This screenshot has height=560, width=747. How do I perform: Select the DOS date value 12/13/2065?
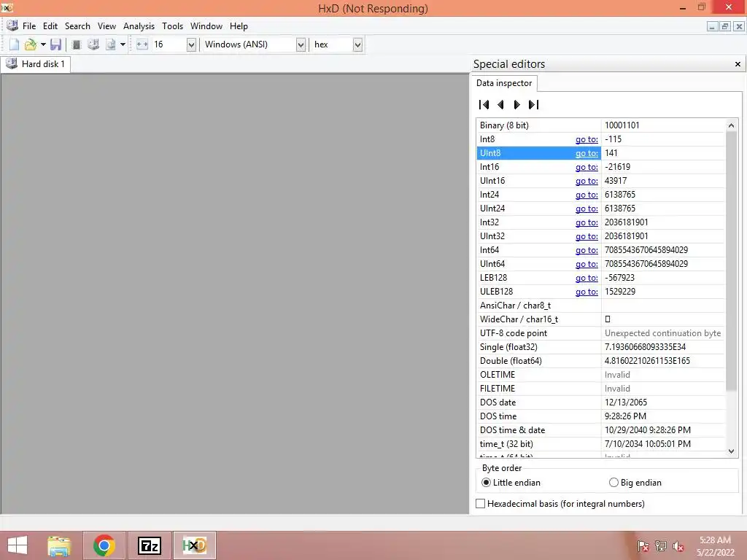[x=625, y=402]
